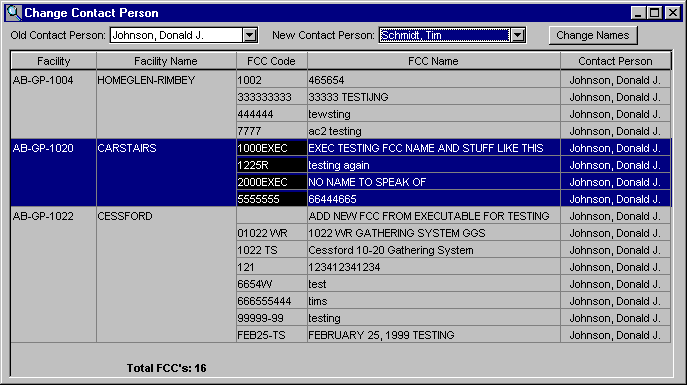Sort by the Facility column header
Screen dimensions: 687x385
coord(53,61)
